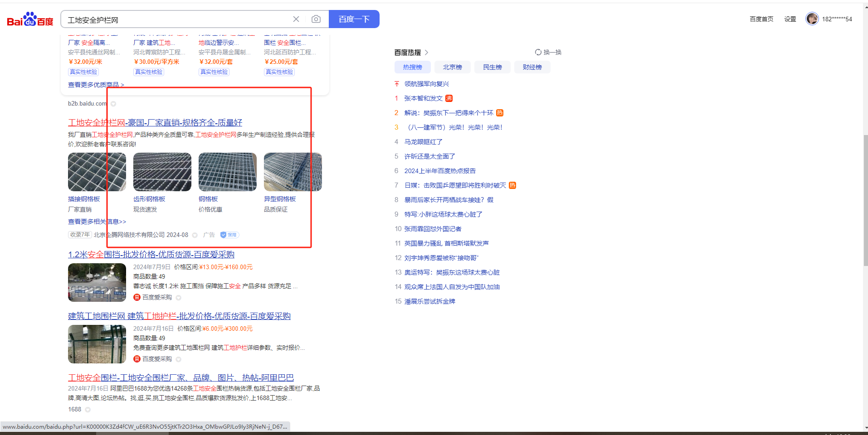Click the Baidu logo

[x=30, y=19]
